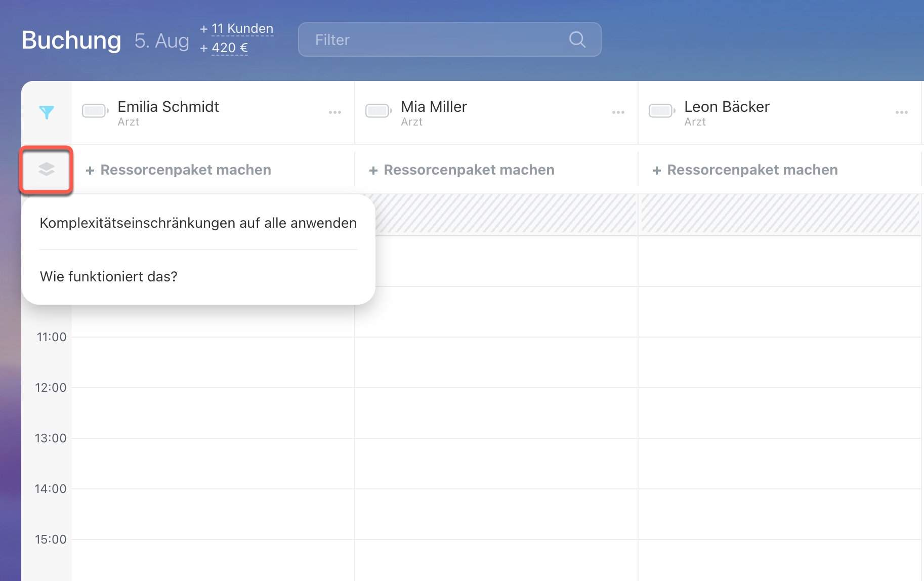The height and width of the screenshot is (581, 924).
Task: Open Emilia Schmidt's three-dot options menu
Action: click(335, 112)
